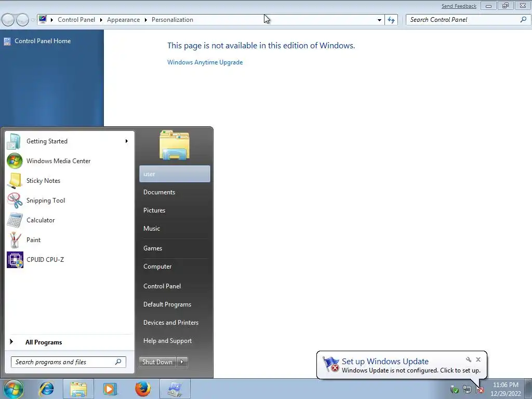Image resolution: width=532 pixels, height=399 pixels.
Task: Click the Personalization breadcrumb
Action: pyautogui.click(x=172, y=20)
